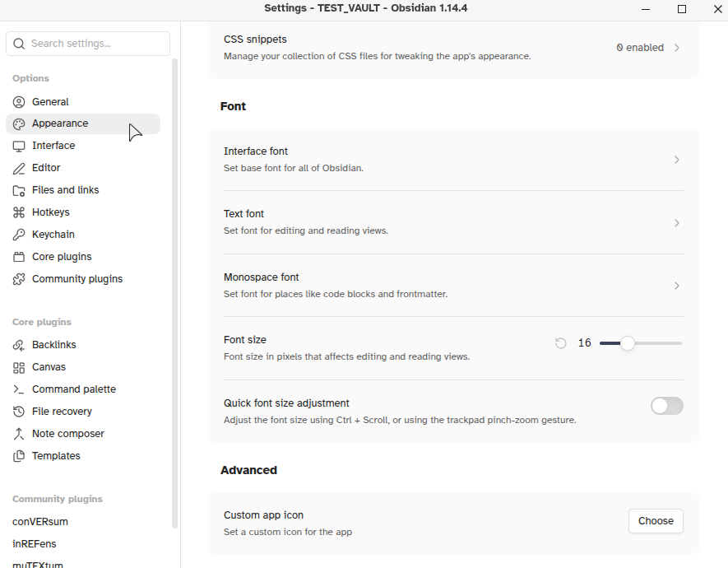Click the Core plugins box icon
This screenshot has height=568, width=728.
19,257
